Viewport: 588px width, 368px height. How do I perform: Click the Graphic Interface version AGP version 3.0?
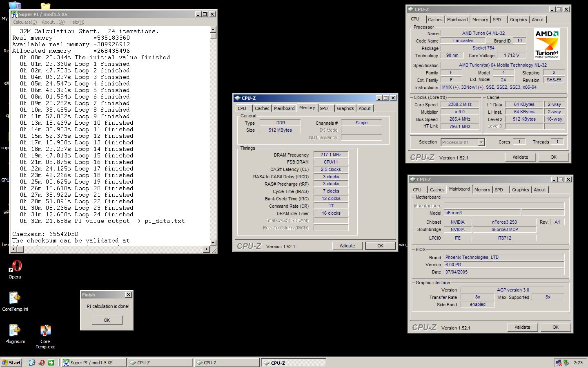point(513,290)
